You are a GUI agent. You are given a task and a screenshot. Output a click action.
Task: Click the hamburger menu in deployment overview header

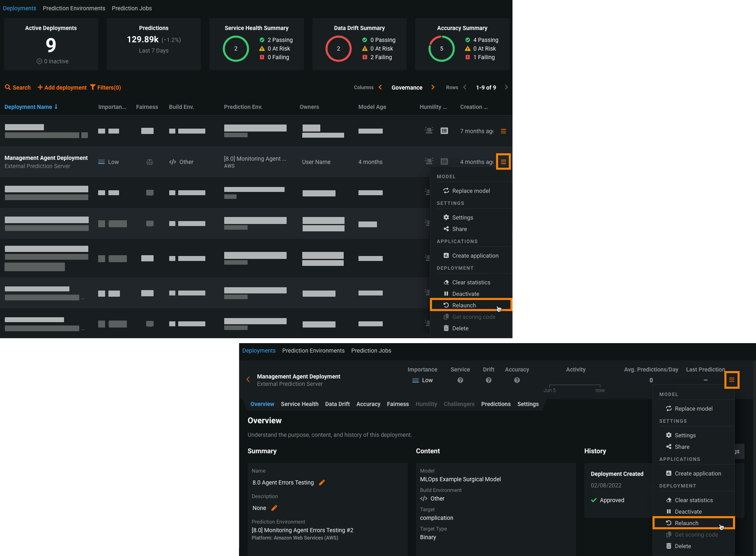pos(731,380)
